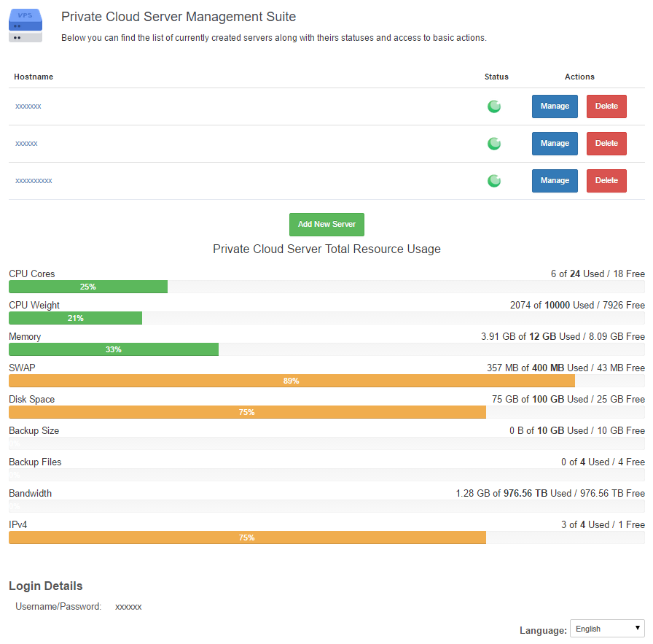Click green status icon of second server
The width and height of the screenshot is (653, 644).
coord(494,144)
